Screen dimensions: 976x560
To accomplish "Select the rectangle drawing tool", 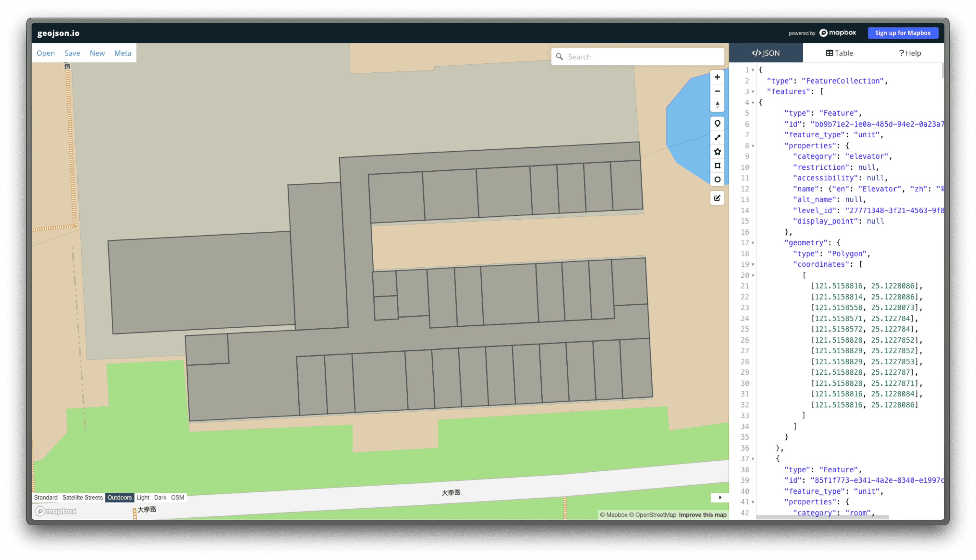I will pyautogui.click(x=717, y=165).
